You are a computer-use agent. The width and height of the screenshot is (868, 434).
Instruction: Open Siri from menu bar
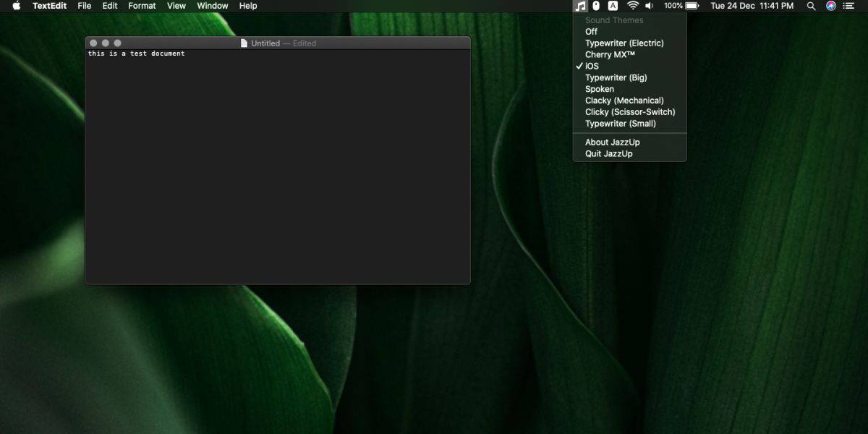click(831, 6)
